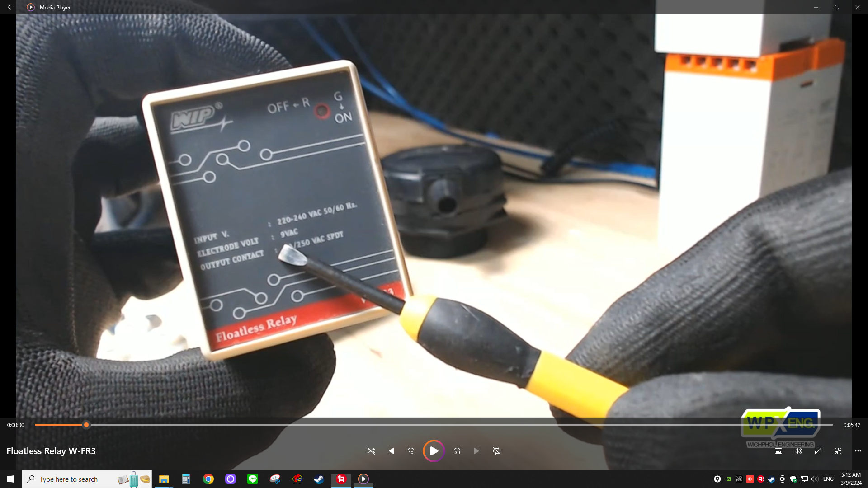Screen dimensions: 868x488
Task: Enter full screen mode
Action: 818,451
